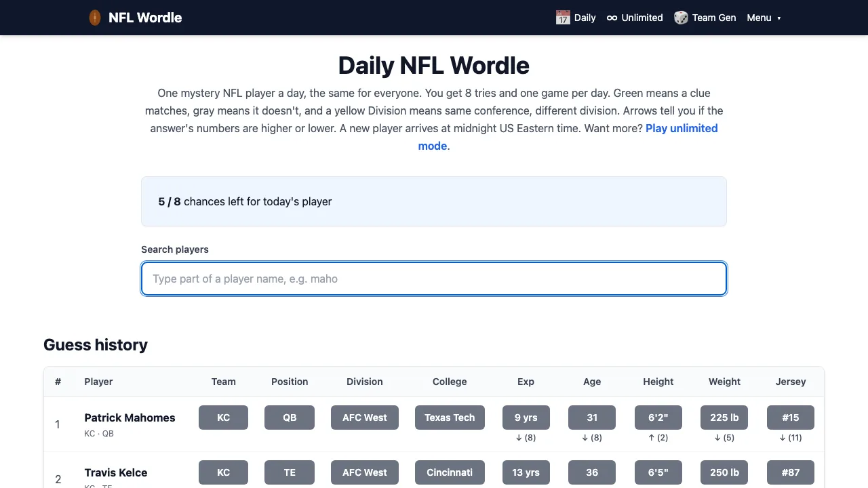Click the 250 lb weight badge
Viewport: 868px width, 488px height.
[x=724, y=472]
